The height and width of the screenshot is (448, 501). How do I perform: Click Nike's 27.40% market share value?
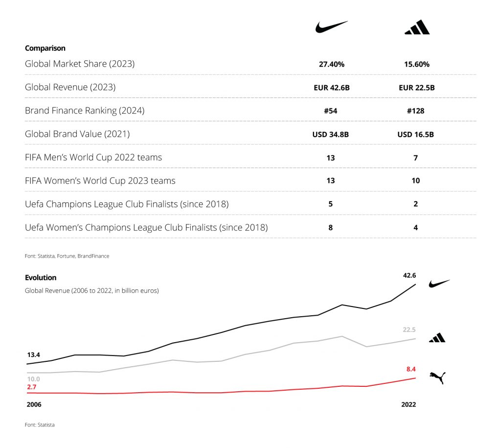point(331,64)
